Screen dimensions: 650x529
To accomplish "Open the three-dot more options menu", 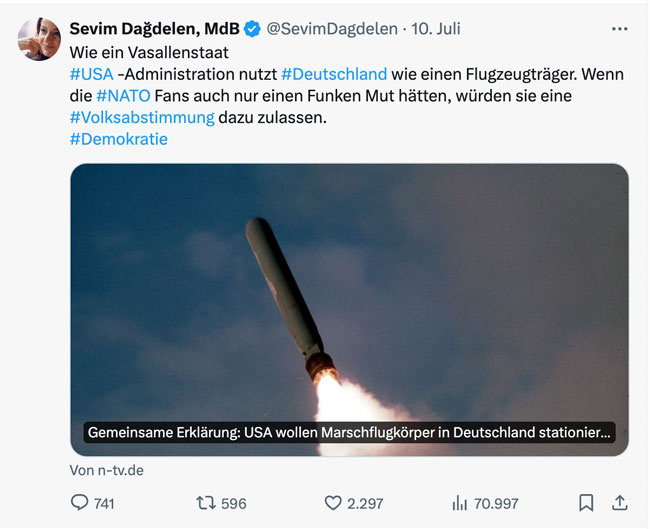I will click(x=619, y=28).
